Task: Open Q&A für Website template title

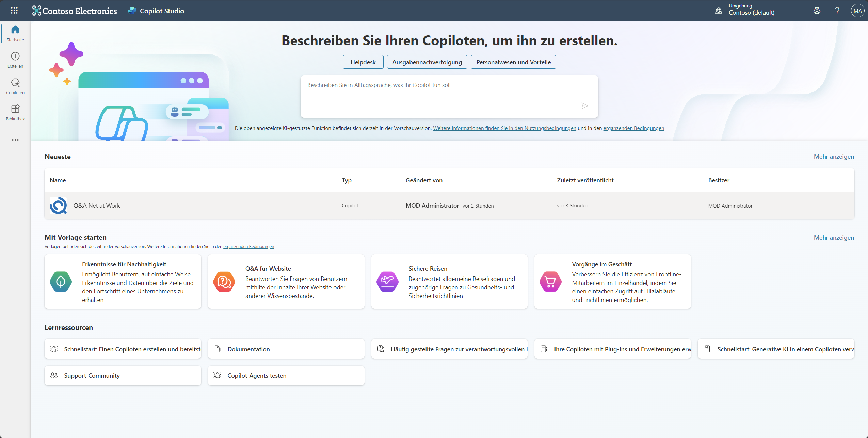Action: [x=268, y=269]
